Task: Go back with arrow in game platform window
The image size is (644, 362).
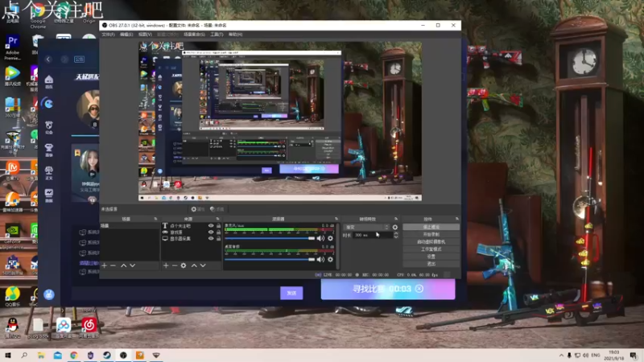Action: tap(48, 59)
